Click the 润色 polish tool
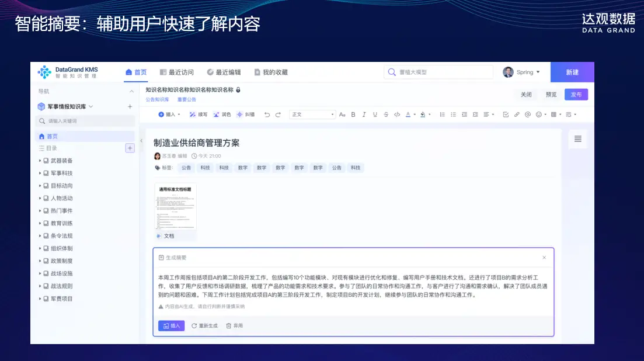 pyautogui.click(x=222, y=114)
